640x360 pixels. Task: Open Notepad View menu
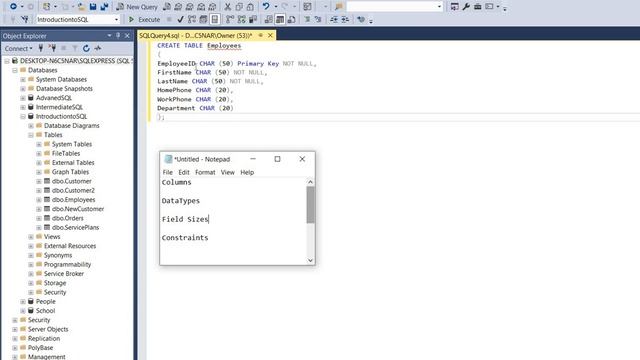coord(227,172)
